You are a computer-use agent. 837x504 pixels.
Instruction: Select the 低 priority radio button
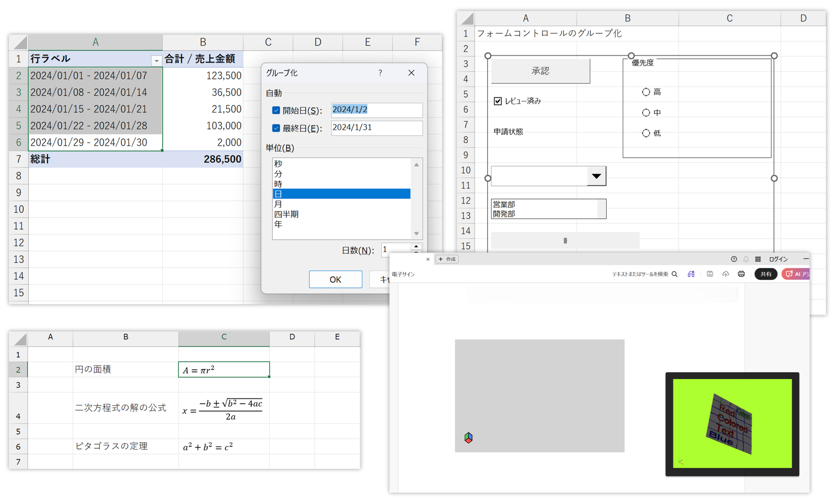[646, 133]
